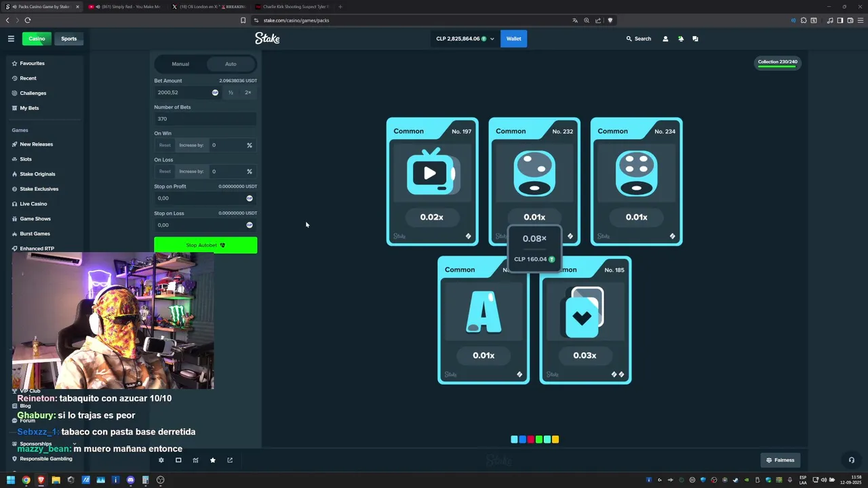
Task: Switch to the X London tab
Action: pyautogui.click(x=209, y=7)
